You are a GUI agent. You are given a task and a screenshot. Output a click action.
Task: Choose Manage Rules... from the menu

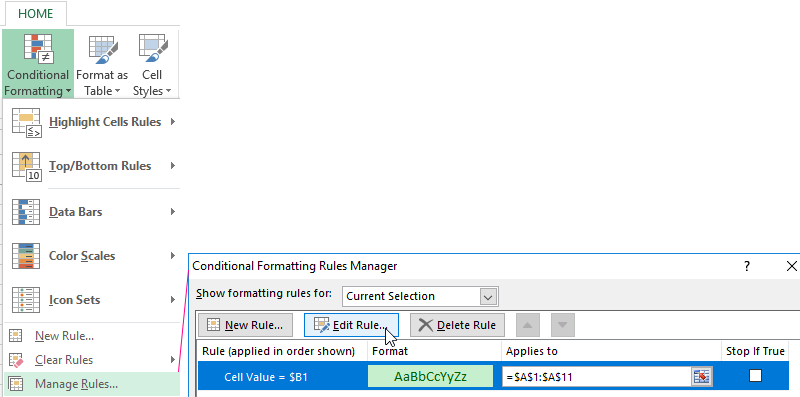pos(92,384)
